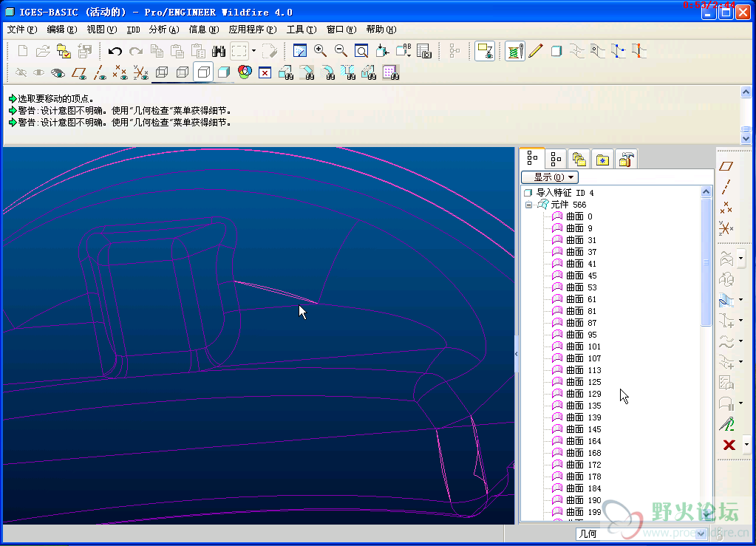Open dropdown arrow beside the top surface tool
756x546 pixels.
(x=741, y=259)
